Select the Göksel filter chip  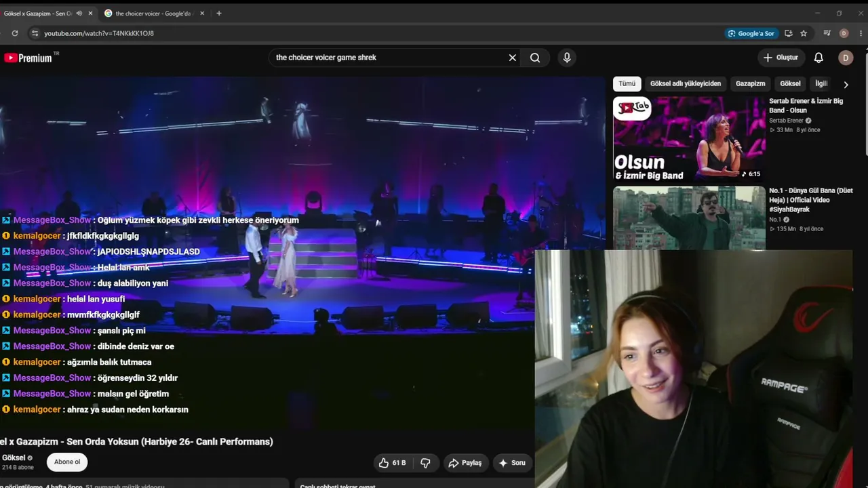coord(790,83)
